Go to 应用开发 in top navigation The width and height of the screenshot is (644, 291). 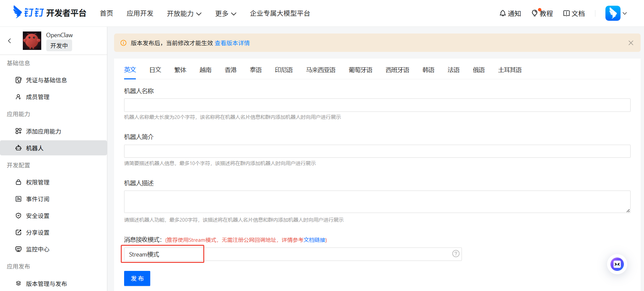pos(140,13)
